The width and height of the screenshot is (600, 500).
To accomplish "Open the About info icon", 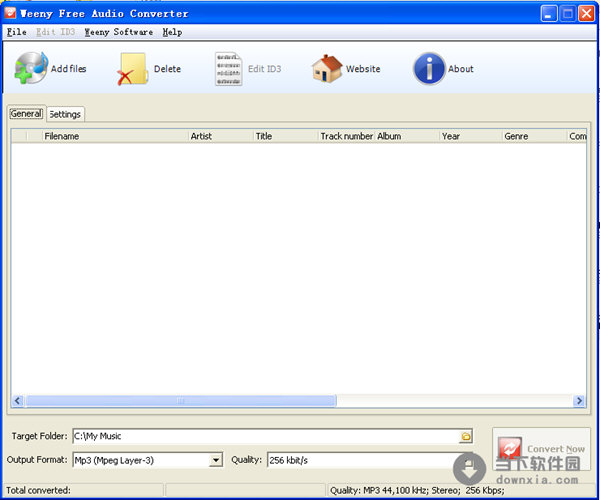I will pos(429,68).
